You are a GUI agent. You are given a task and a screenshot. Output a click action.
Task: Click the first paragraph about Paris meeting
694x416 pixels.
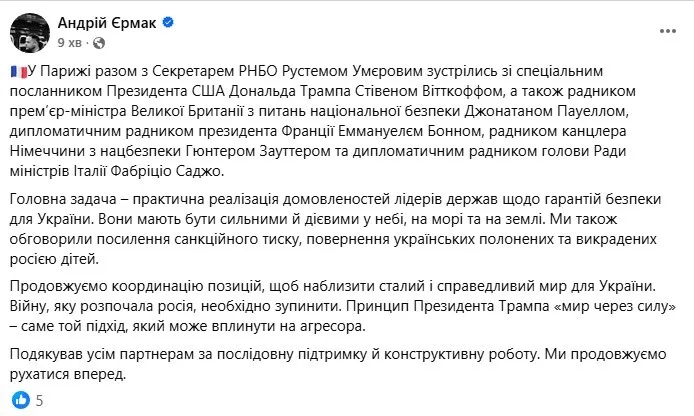pos(319,121)
